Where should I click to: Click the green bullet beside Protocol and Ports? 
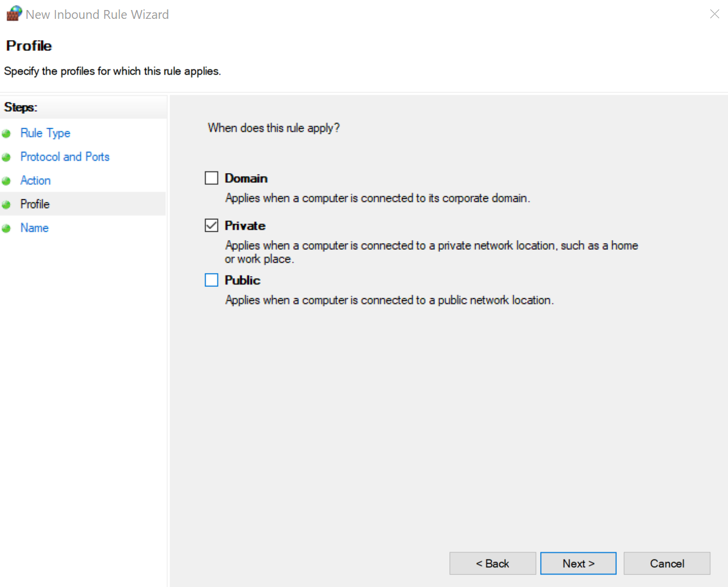pyautogui.click(x=6, y=157)
